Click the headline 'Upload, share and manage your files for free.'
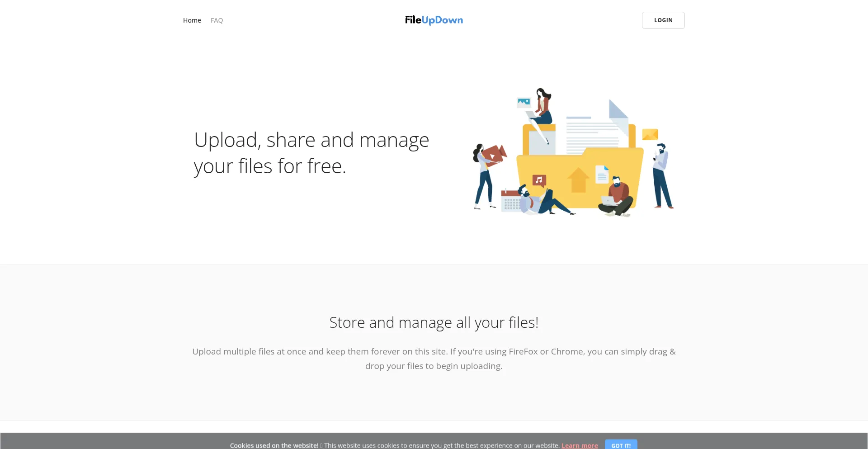The height and width of the screenshot is (449, 868). 311,153
